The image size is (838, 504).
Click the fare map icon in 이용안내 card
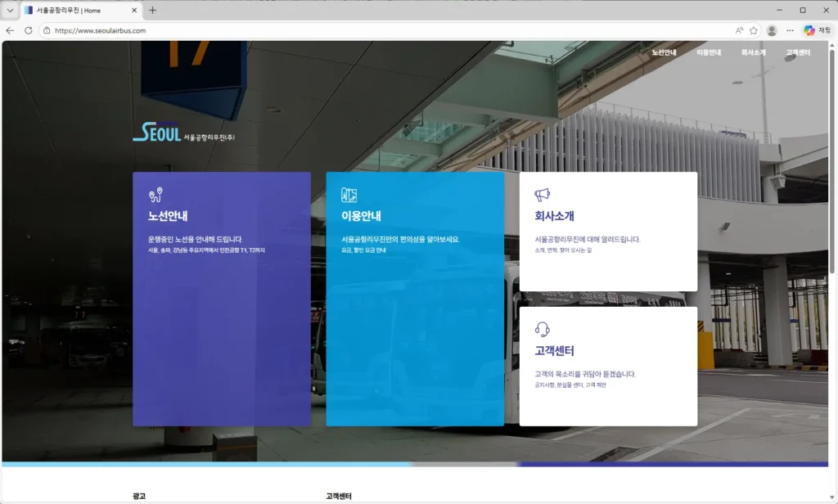pos(349,195)
